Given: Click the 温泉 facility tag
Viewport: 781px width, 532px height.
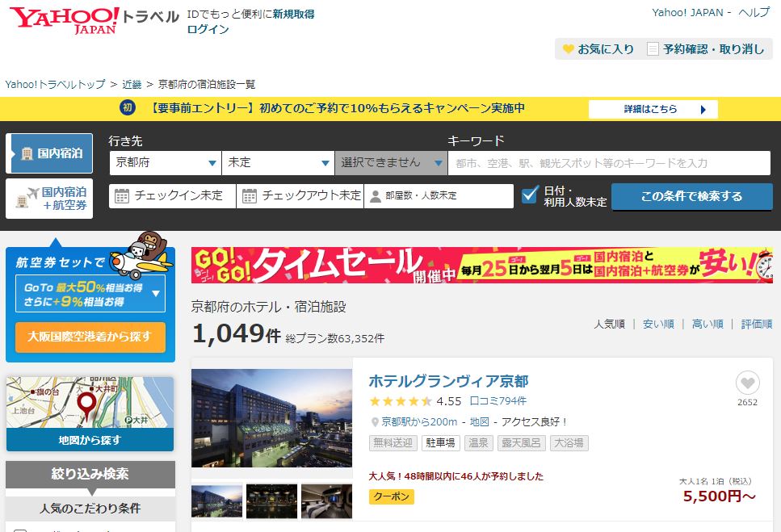Looking at the screenshot, I should pyautogui.click(x=479, y=443).
